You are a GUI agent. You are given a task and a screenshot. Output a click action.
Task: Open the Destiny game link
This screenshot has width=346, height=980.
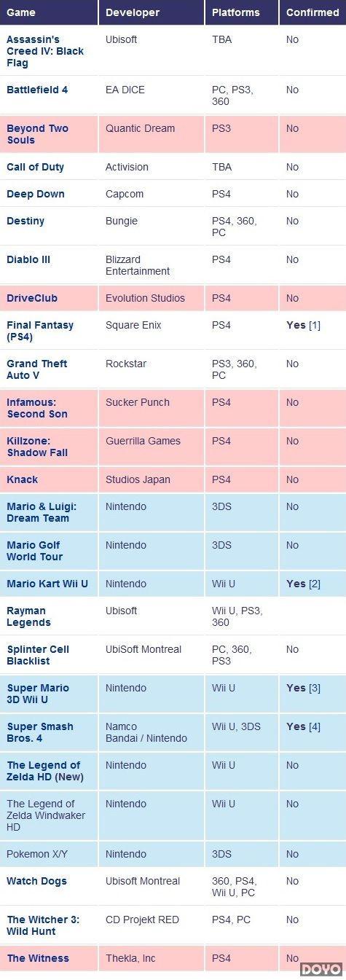pyautogui.click(x=25, y=221)
